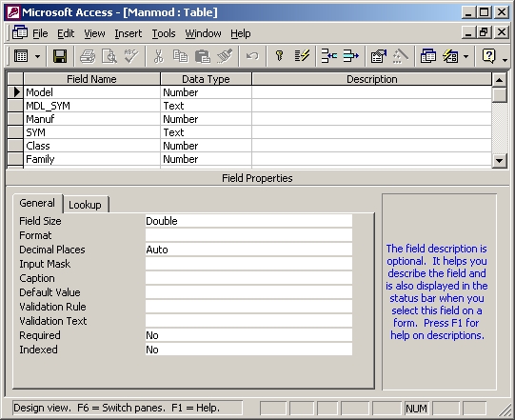Viewport: 515px width, 420px height.
Task: Click the Number data type for Manuf
Action: [206, 119]
